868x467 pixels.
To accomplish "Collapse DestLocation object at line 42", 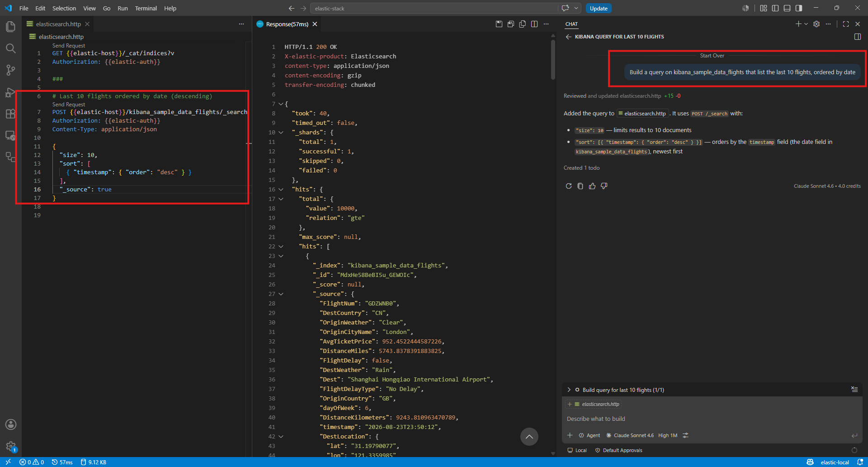I will coord(281,437).
